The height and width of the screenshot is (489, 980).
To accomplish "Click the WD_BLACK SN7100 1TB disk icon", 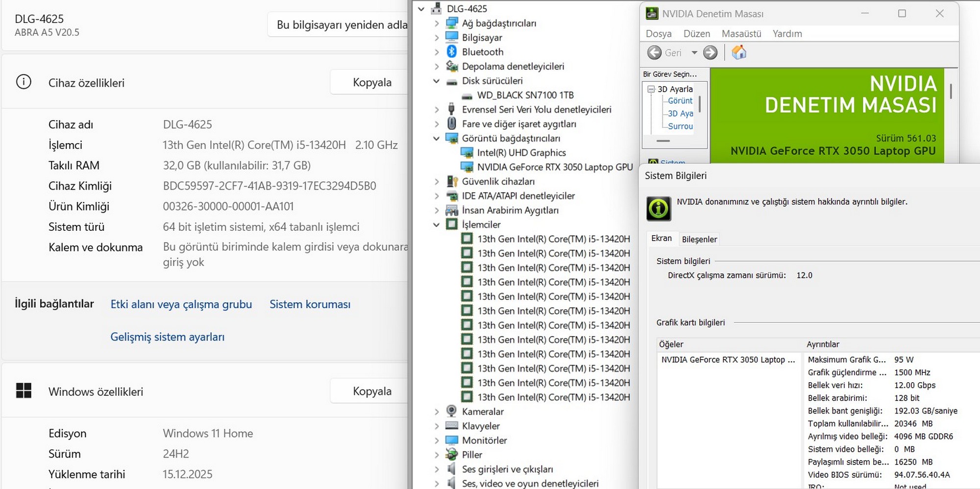I will pyautogui.click(x=467, y=96).
